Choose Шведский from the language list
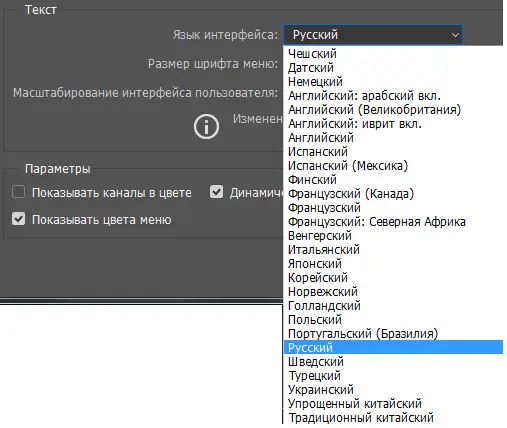This screenshot has height=428, width=507. 393,362
